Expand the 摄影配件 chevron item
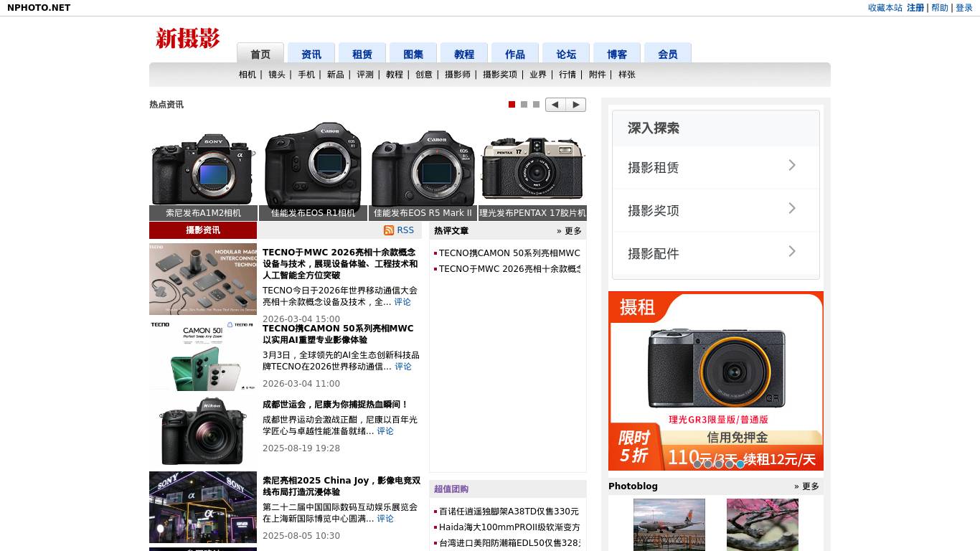Screen dimensions: 980x551 (x=792, y=252)
